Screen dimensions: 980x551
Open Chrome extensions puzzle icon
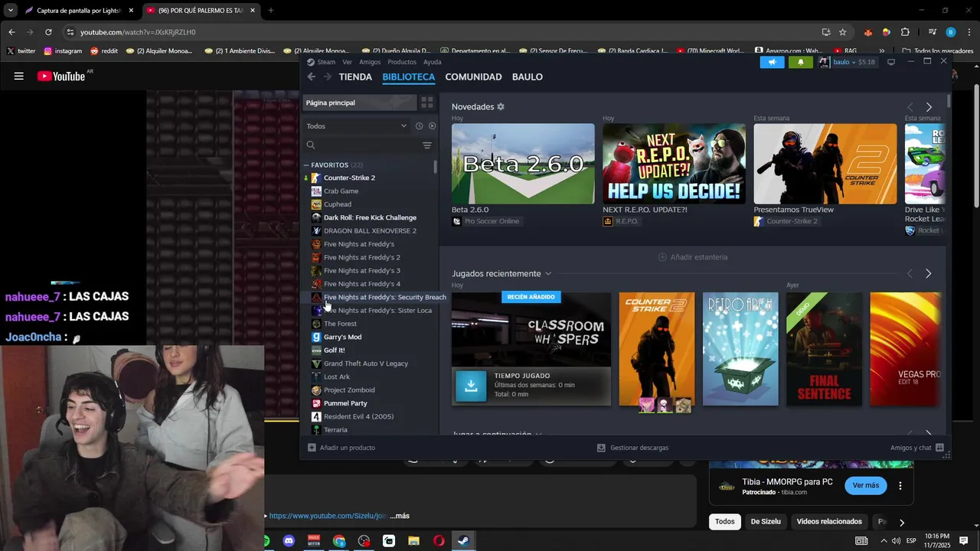coord(905,32)
